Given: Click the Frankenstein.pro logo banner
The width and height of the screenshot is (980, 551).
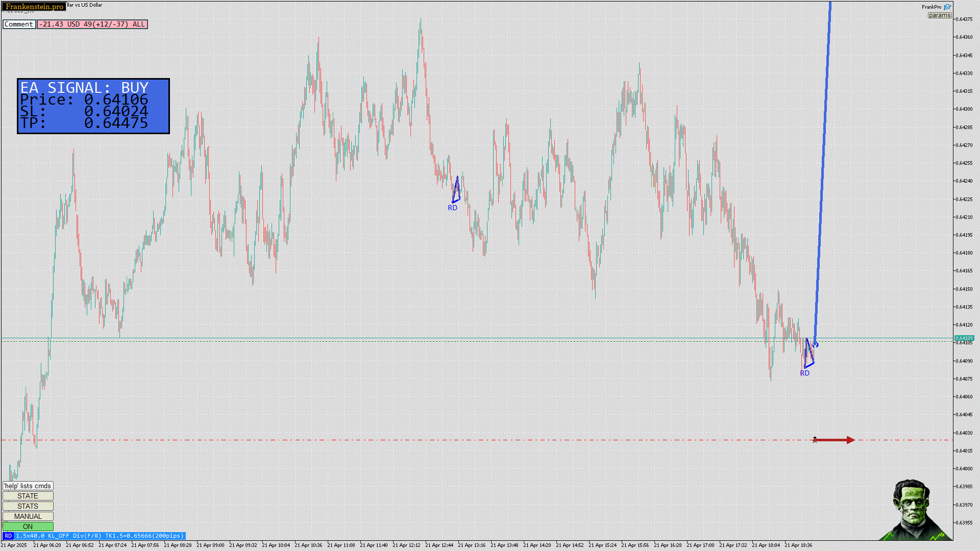Looking at the screenshot, I should [34, 7].
